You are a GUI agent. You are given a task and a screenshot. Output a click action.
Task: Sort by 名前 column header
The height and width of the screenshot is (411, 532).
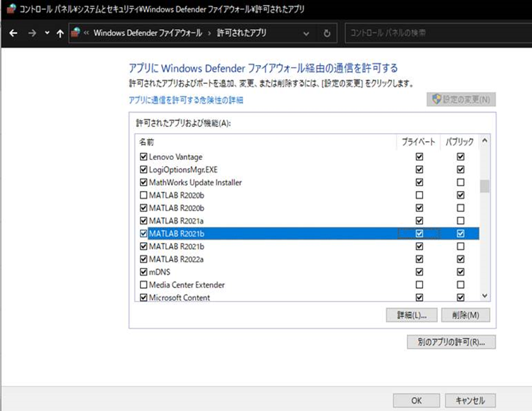[147, 142]
